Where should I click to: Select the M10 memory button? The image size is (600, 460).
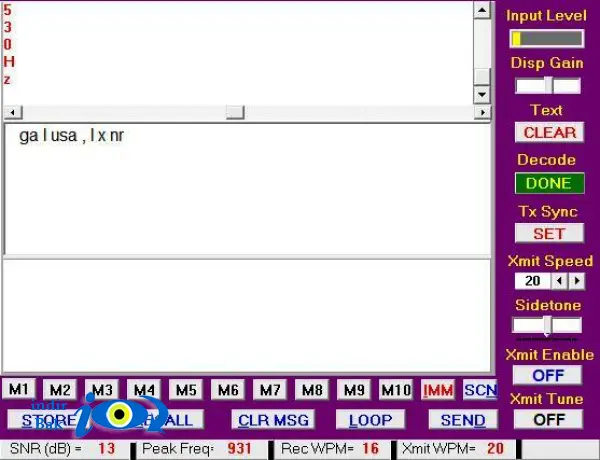396,390
